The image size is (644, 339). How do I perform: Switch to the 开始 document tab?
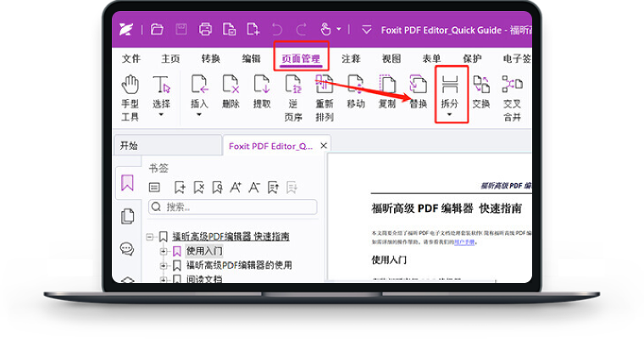pyautogui.click(x=129, y=146)
